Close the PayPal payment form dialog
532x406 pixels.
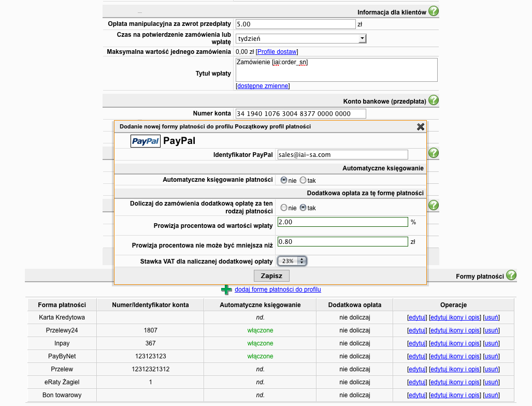pos(421,127)
